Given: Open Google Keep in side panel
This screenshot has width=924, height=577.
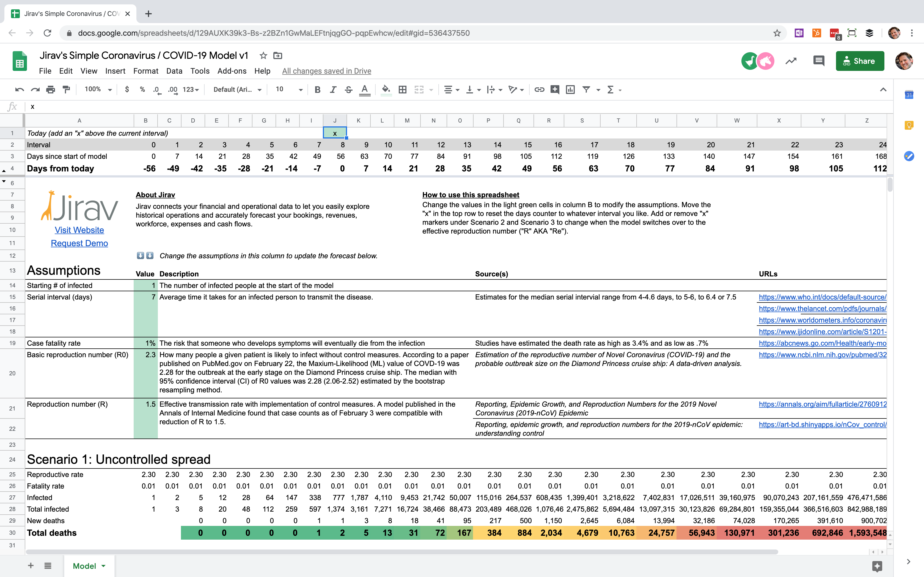Looking at the screenshot, I should 909,125.
